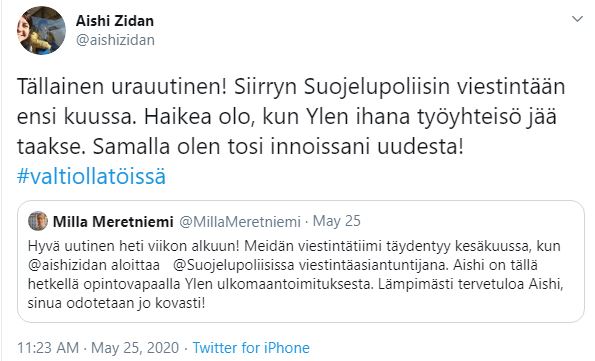The width and height of the screenshot is (595, 361).
Task: Click the May 25 date on the quoted tweet
Action: pyautogui.click(x=336, y=221)
